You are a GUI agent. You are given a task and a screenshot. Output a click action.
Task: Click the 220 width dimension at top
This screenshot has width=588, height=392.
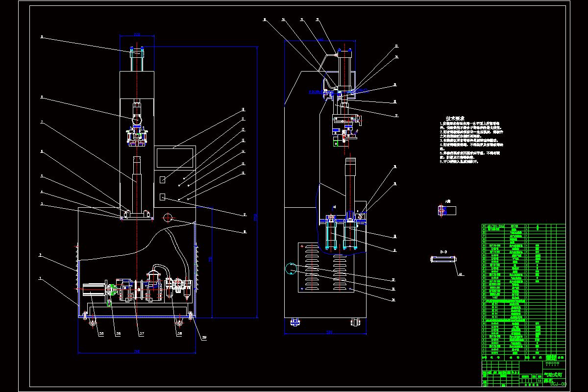click(137, 35)
